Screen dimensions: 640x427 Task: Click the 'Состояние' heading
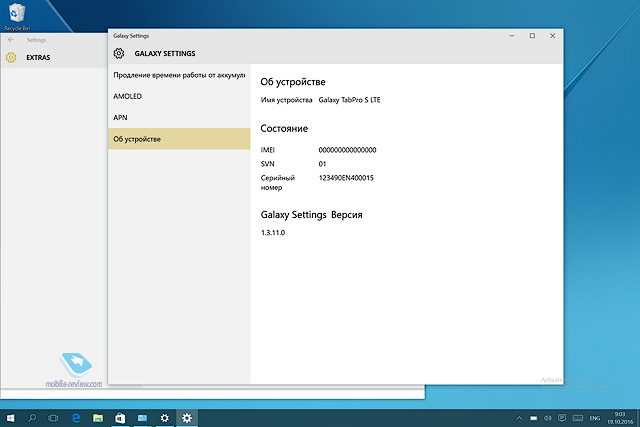284,129
